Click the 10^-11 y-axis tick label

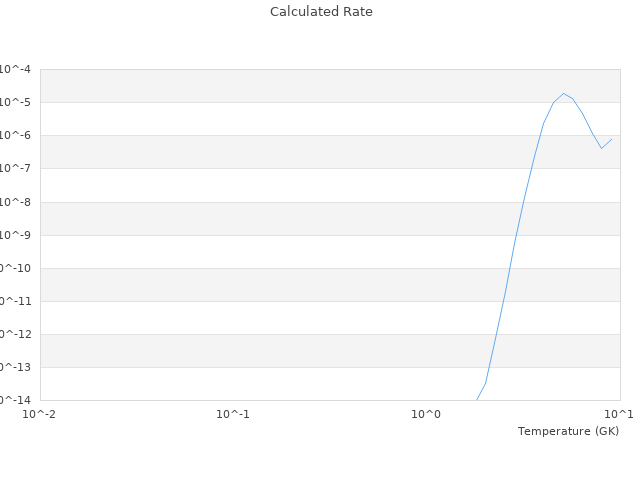pyautogui.click(x=14, y=301)
